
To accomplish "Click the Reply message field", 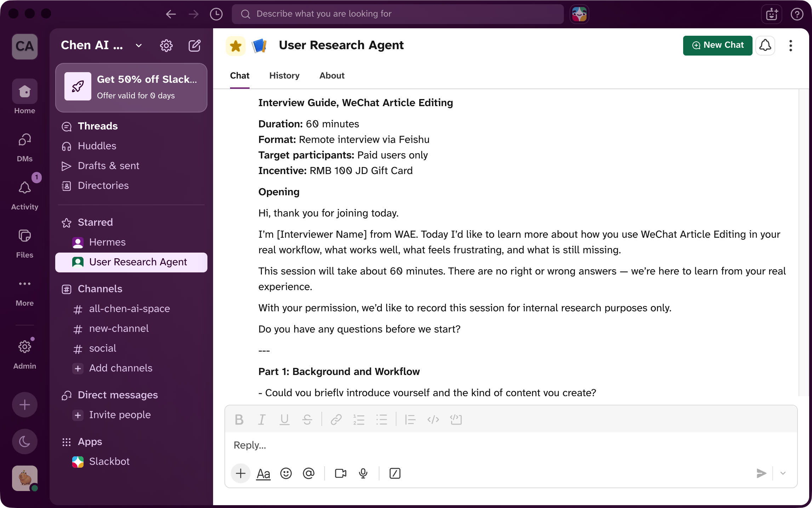I will 511,445.
